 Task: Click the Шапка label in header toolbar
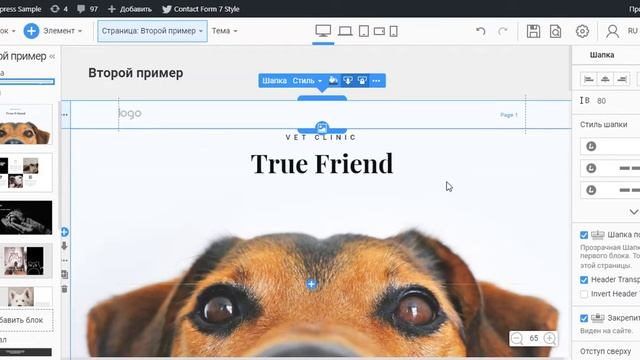(274, 80)
